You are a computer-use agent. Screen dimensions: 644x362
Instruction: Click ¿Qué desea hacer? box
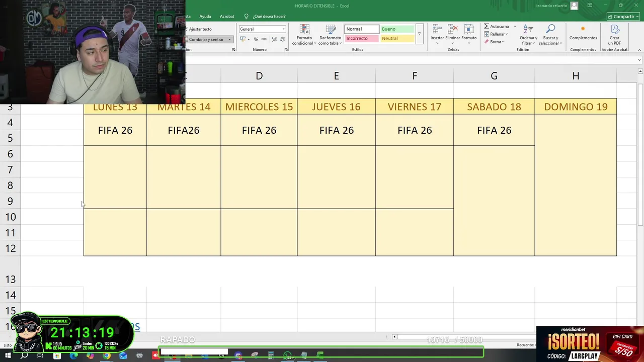coord(269,16)
